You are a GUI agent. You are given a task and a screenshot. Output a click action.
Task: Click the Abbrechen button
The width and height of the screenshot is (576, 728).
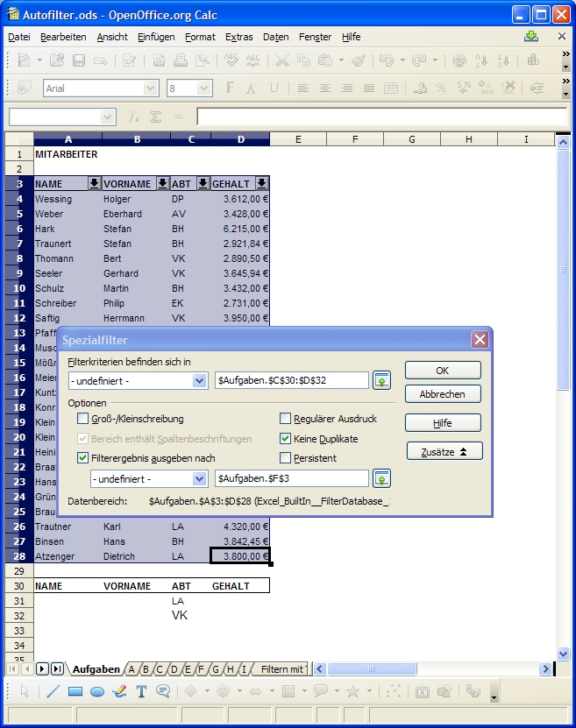442,394
